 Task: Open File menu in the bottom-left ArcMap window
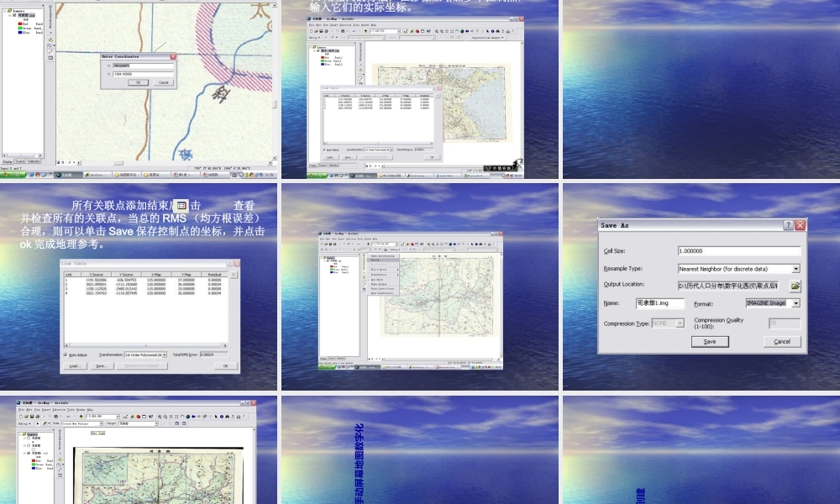click(x=22, y=410)
